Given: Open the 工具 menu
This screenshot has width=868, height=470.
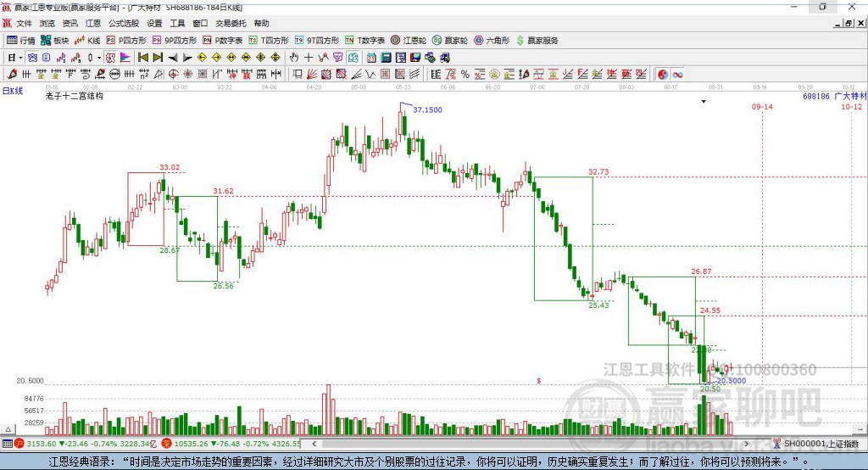Looking at the screenshot, I should [177, 23].
